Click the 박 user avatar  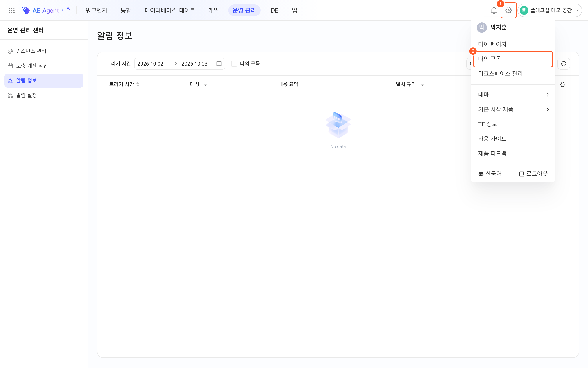482,27
